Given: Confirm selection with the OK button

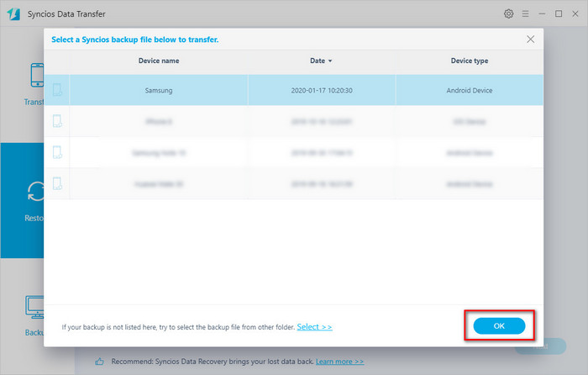Looking at the screenshot, I should [499, 326].
